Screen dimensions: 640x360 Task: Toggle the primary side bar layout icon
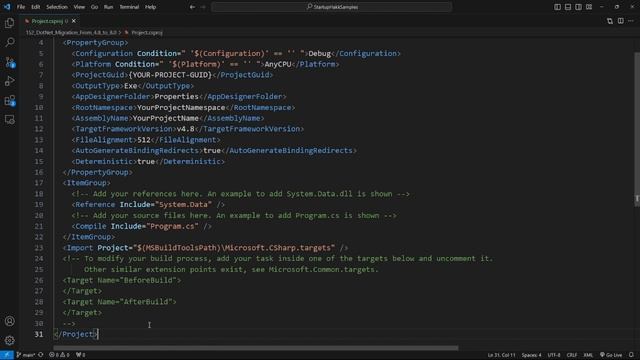click(558, 7)
